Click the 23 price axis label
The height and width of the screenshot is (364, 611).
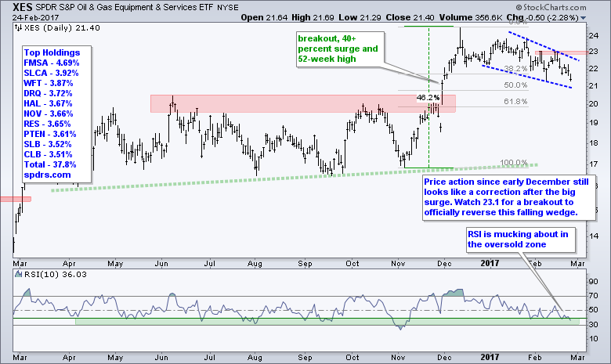click(594, 52)
